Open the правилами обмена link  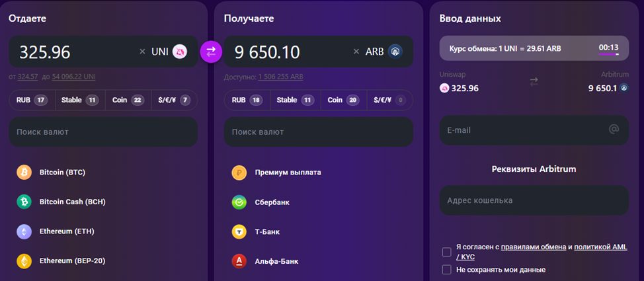[533, 247]
